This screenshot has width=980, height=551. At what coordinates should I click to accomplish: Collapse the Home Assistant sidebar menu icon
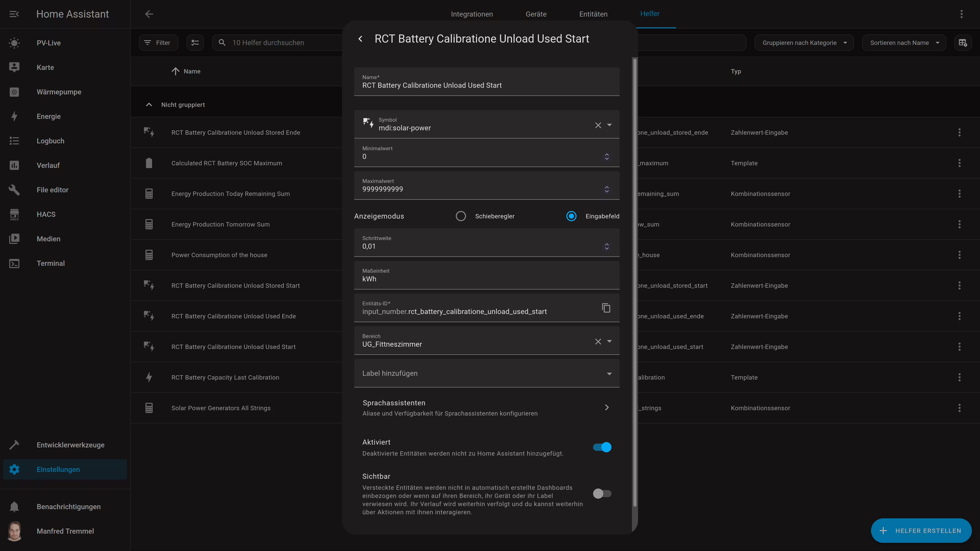pyautogui.click(x=14, y=14)
